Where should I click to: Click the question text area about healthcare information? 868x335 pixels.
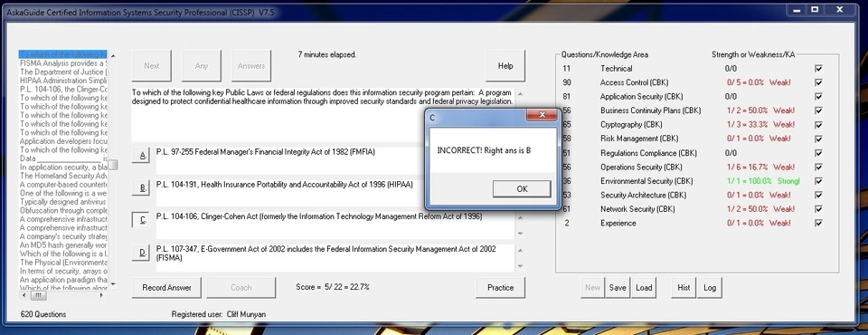pos(324,114)
